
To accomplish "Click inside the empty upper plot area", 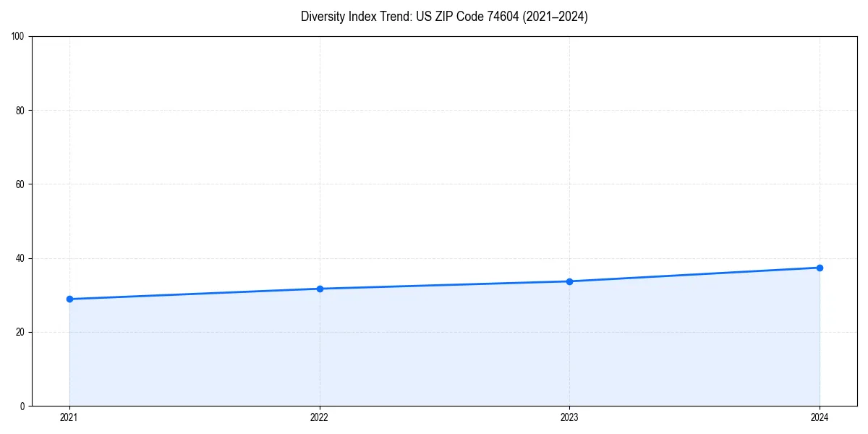I will (x=434, y=109).
